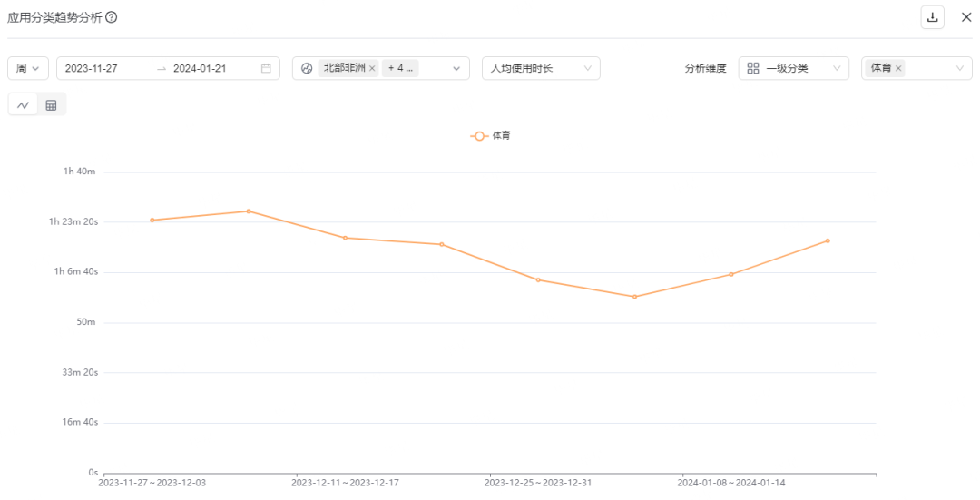The image size is (980, 500).
Task: Remove the 体育 category tag
Action: (898, 68)
